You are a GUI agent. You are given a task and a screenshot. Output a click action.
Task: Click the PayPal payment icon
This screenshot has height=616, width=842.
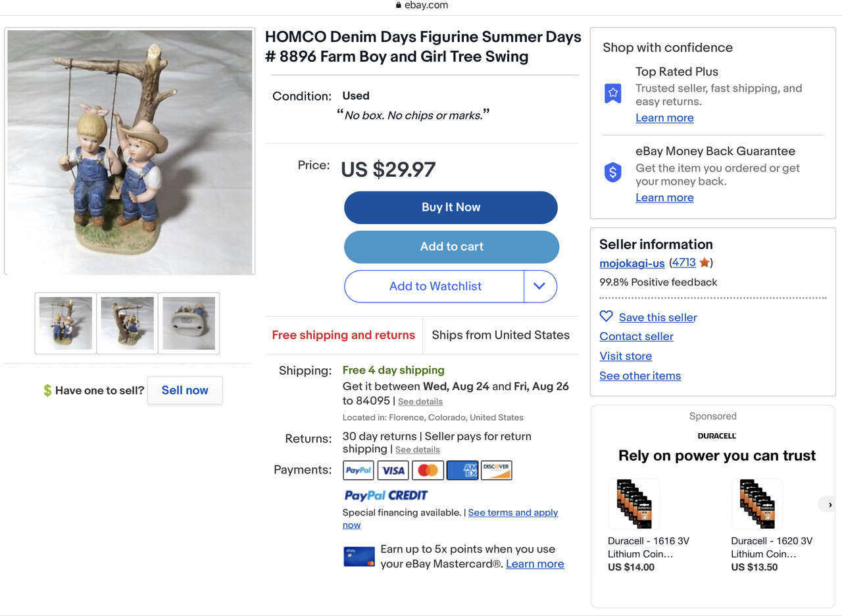(x=359, y=470)
